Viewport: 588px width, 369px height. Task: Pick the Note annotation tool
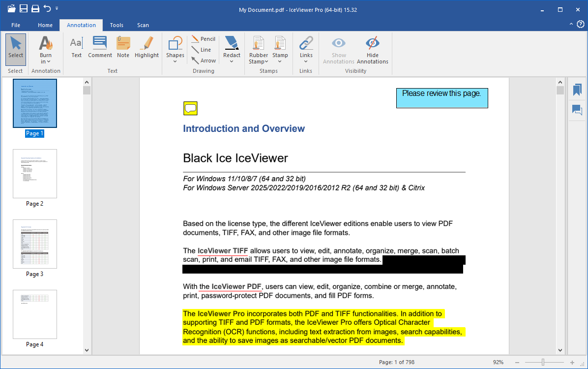pos(123,47)
